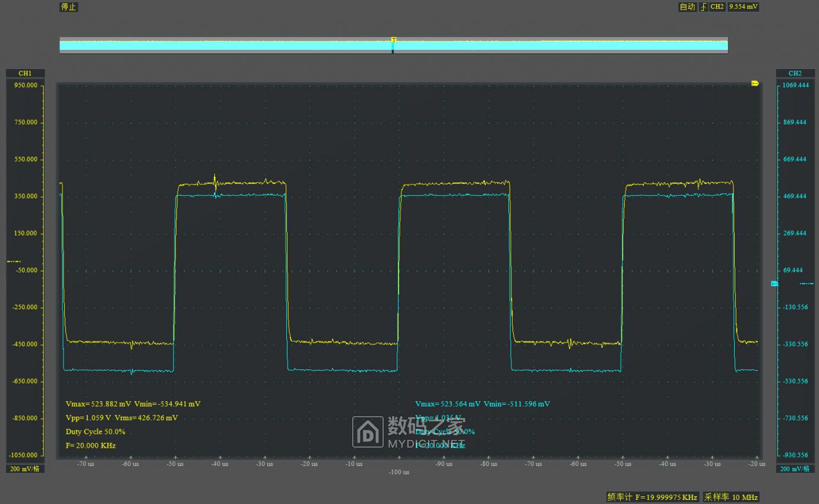The image size is (819, 504).
Task: Click the -930.556 CH2 scale value
Action: pos(796,455)
